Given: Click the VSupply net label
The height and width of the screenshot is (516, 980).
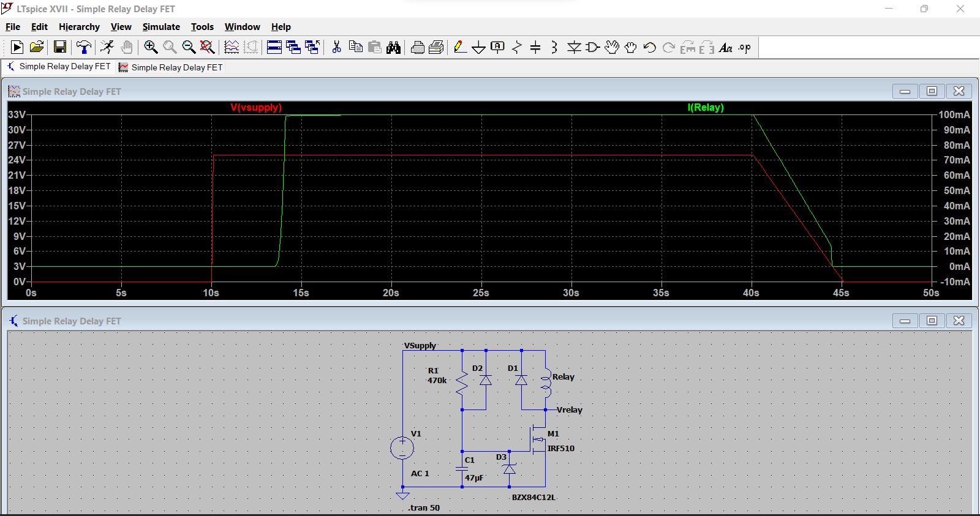Looking at the screenshot, I should click(420, 345).
